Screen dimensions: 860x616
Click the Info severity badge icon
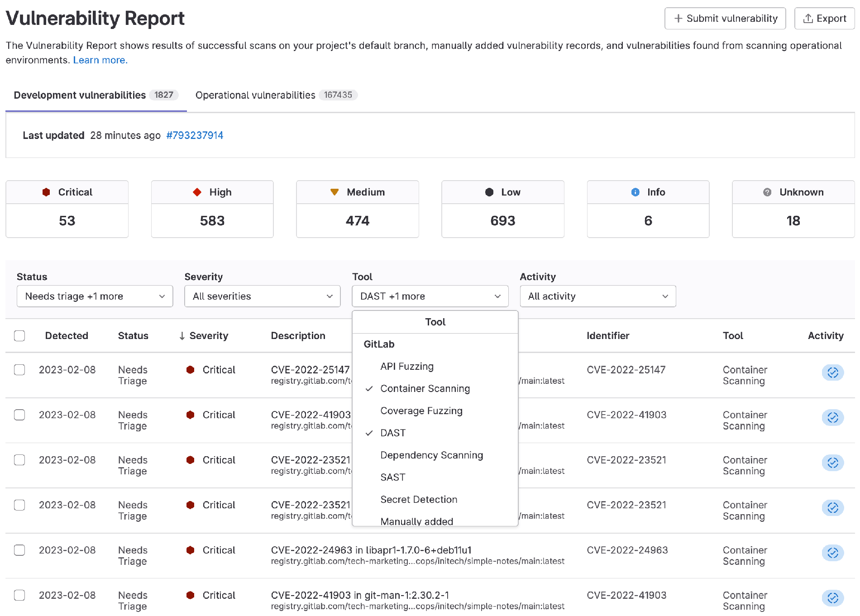tap(635, 192)
